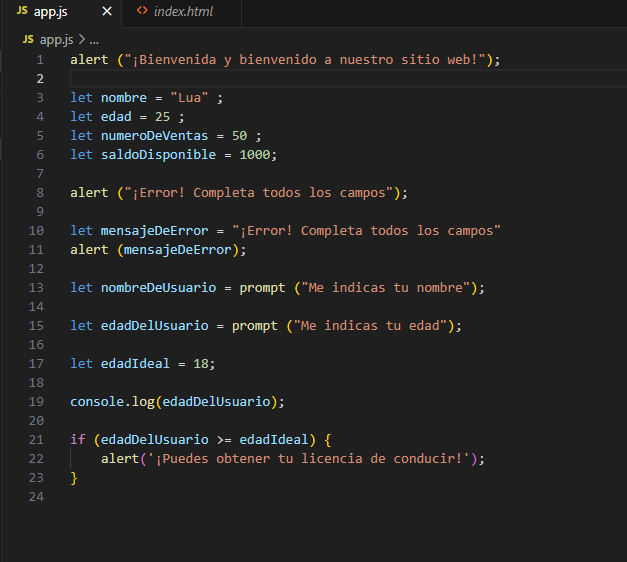Switch to the app.js editor tab
Image resolution: width=627 pixels, height=562 pixels.
click(x=61, y=12)
